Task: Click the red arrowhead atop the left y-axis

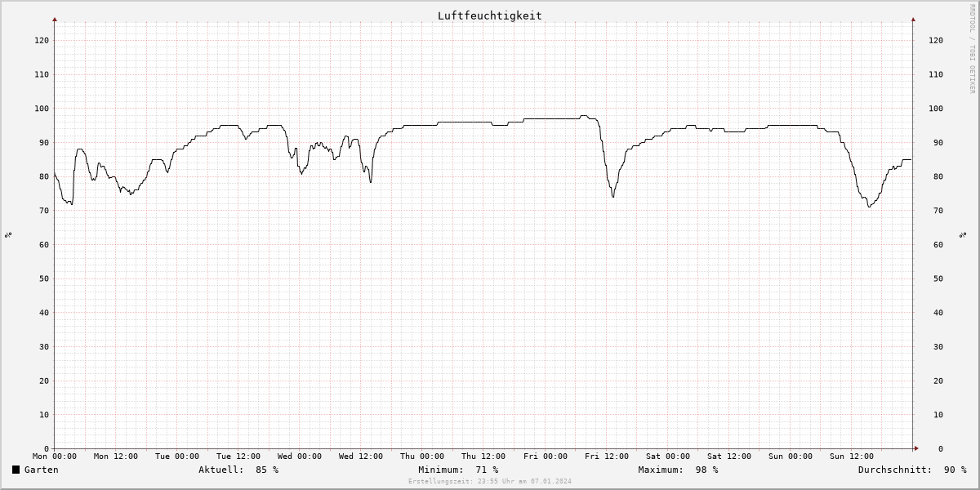Action: [55, 19]
